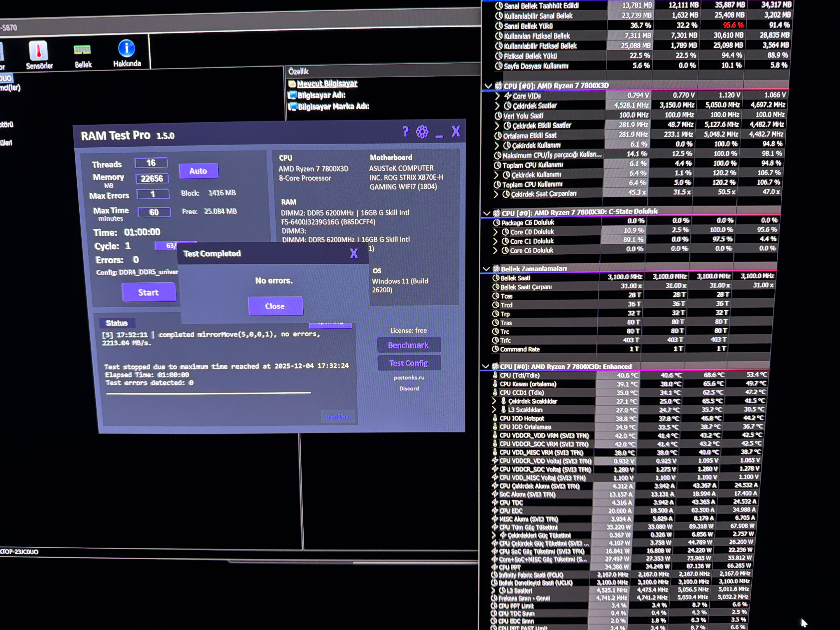Select the 'No errors.' message text
The width and height of the screenshot is (840, 630).
274,281
